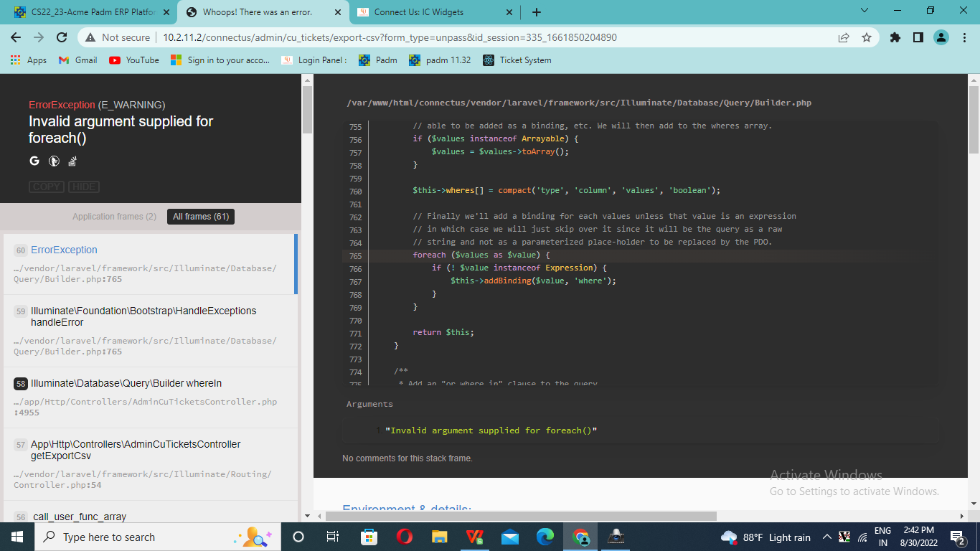Bookmark this page with the star icon

(866, 37)
